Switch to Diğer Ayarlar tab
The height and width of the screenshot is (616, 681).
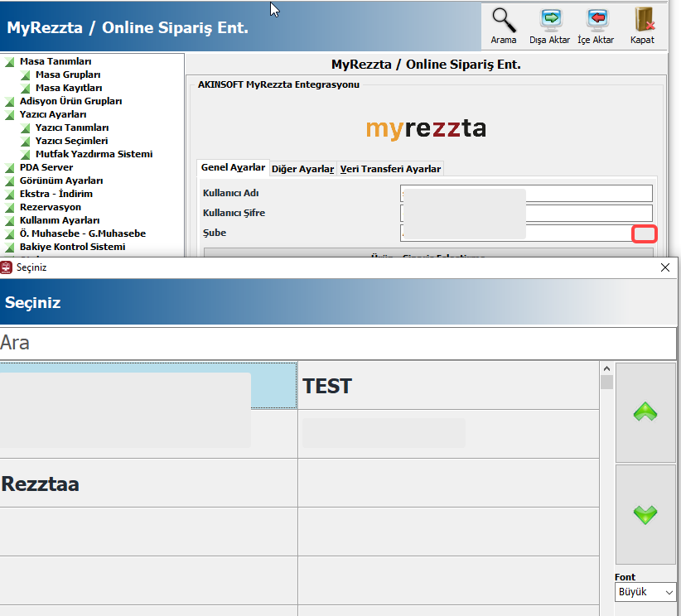click(x=302, y=169)
